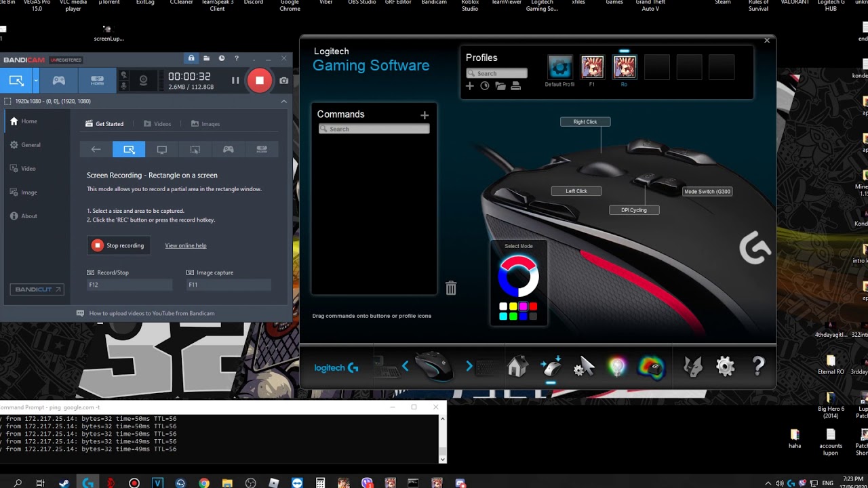Select the F1 profile thumbnail
The width and height of the screenshot is (868, 488).
tap(592, 68)
